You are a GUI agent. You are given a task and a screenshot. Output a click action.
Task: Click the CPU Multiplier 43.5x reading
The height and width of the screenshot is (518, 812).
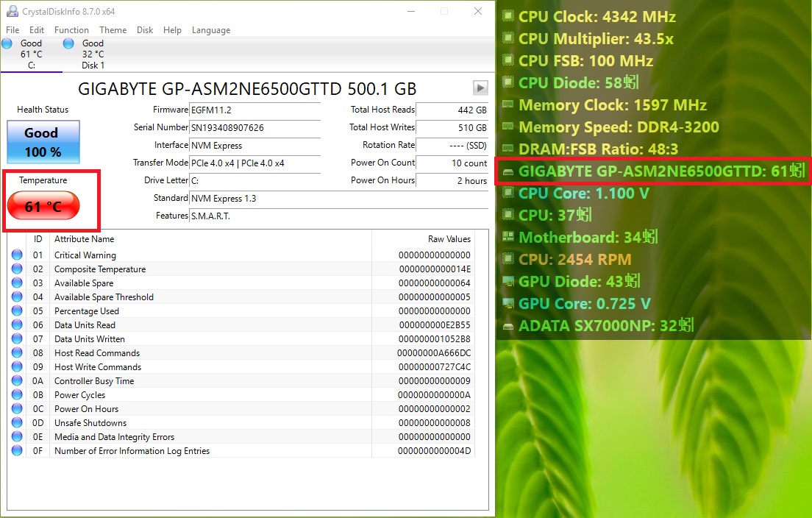[x=596, y=39]
